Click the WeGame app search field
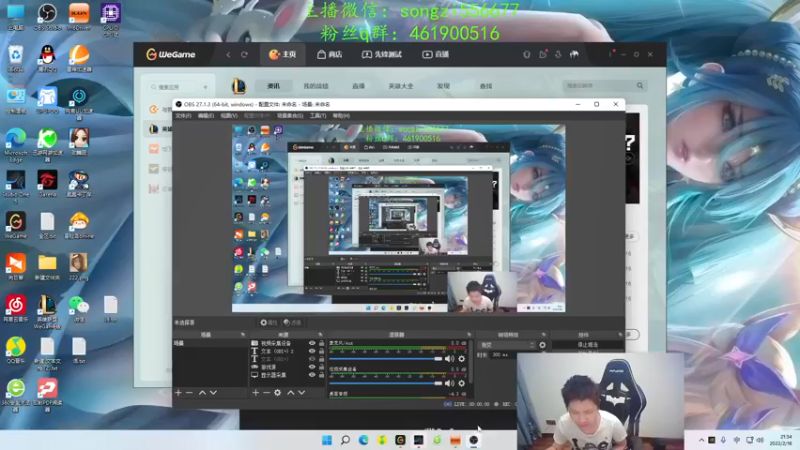800x450 pixels. (175, 87)
